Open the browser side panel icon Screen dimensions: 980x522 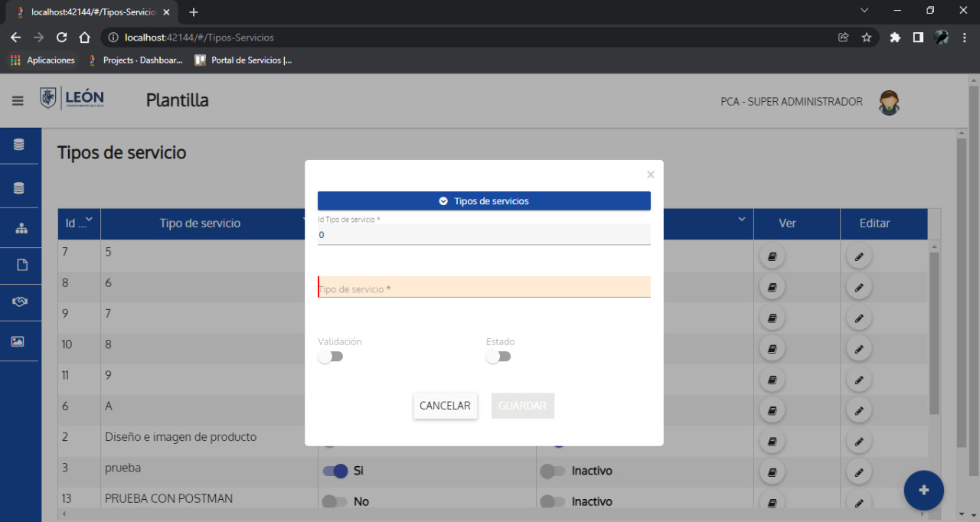coord(918,37)
